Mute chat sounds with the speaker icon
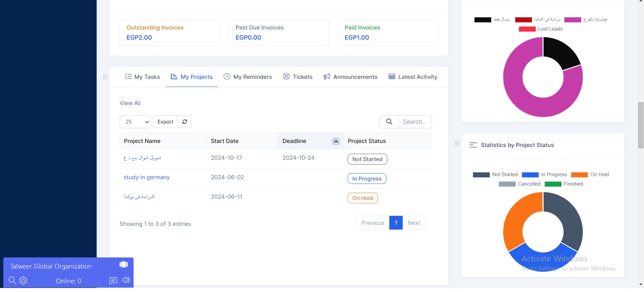This screenshot has height=292, width=644. click(x=126, y=280)
